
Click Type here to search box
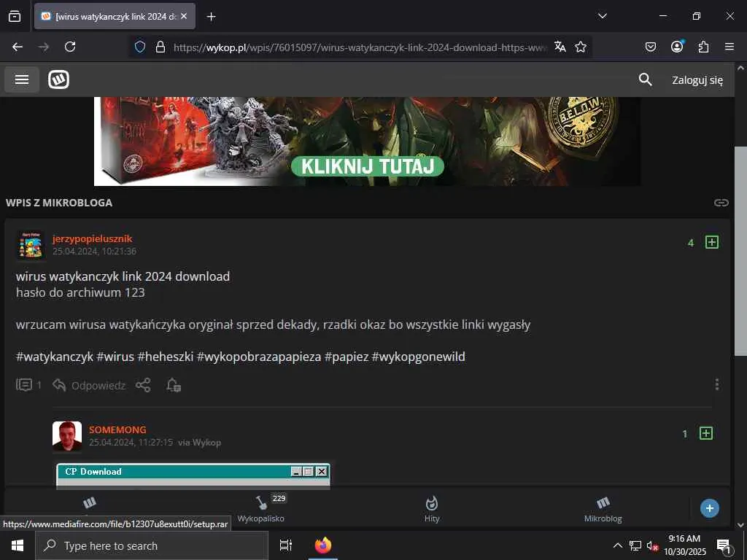coord(152,545)
